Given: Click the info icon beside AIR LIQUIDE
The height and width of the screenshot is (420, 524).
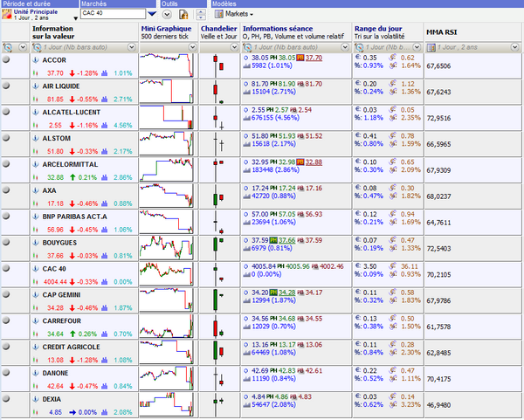Looking at the screenshot, I should tap(36, 86).
